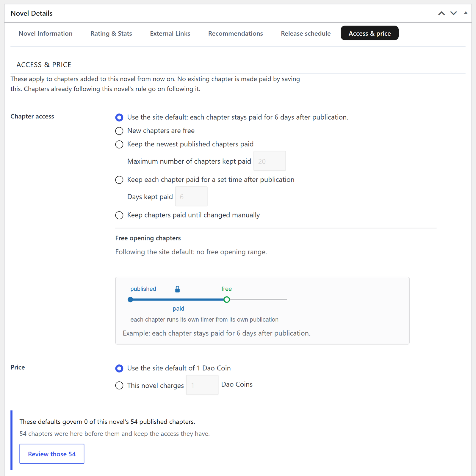This screenshot has height=476, width=476.
Task: Choose This novel charges option
Action: 119,386
